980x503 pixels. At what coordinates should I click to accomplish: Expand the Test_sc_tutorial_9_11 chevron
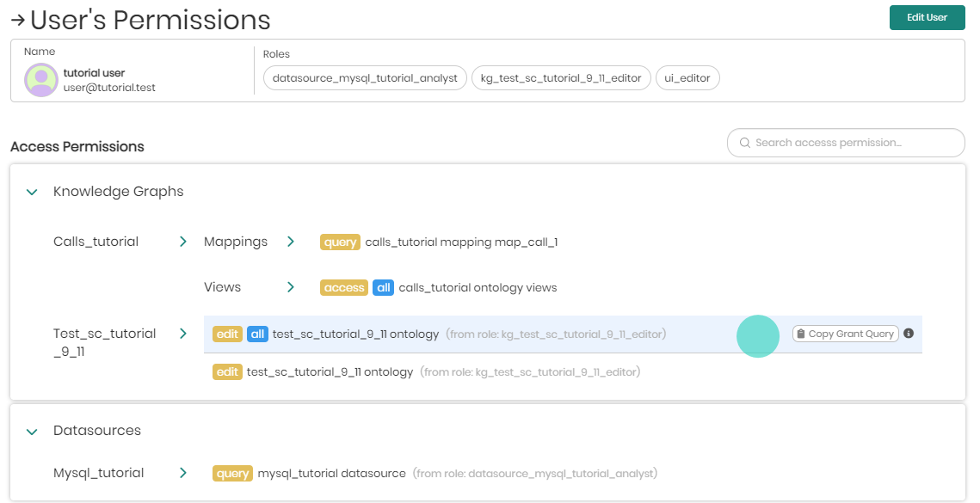[183, 334]
